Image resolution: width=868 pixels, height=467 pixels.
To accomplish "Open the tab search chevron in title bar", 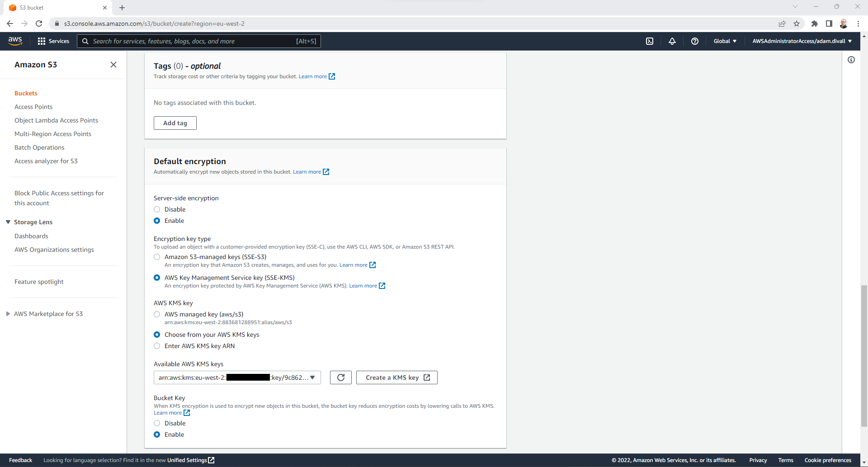I will coord(795,6).
